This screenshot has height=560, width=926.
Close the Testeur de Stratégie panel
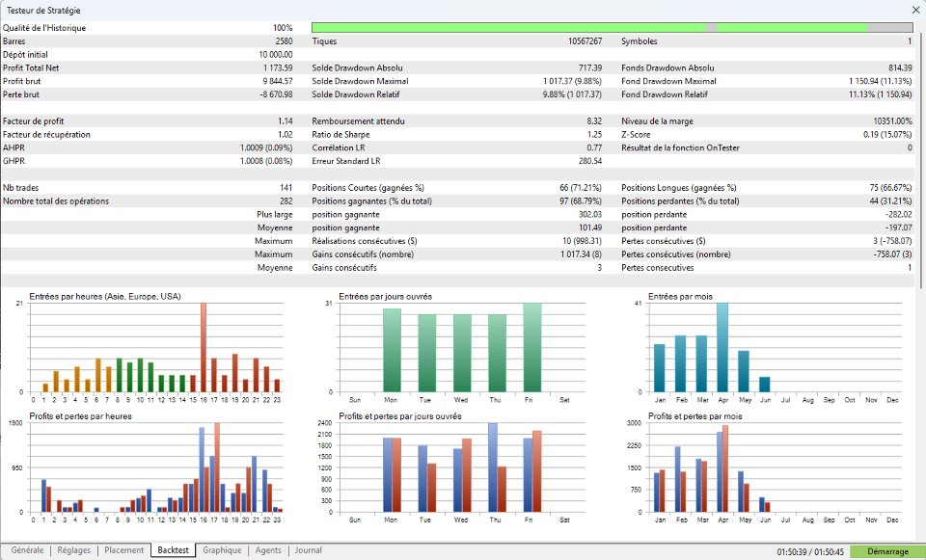pos(915,10)
